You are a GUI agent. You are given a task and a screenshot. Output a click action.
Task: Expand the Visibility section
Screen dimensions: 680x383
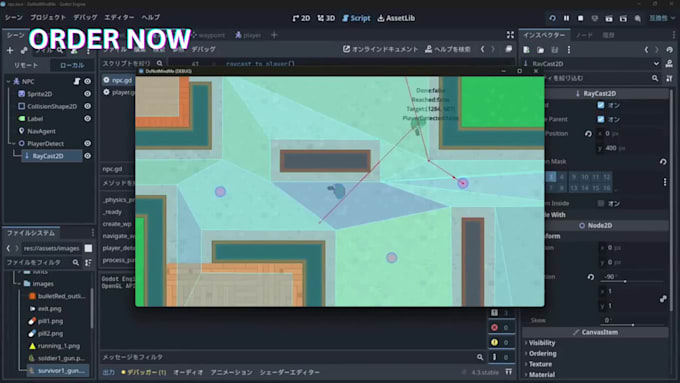pos(541,343)
